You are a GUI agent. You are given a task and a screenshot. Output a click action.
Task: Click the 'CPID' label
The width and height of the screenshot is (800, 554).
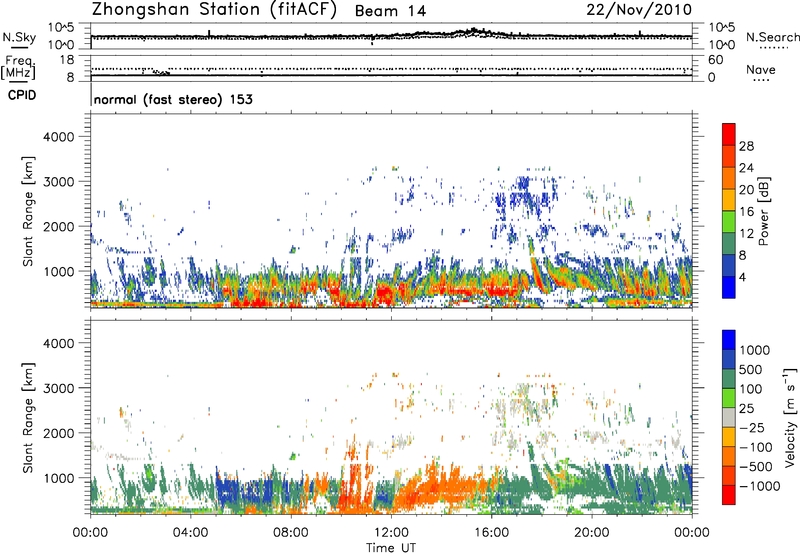coord(22,95)
